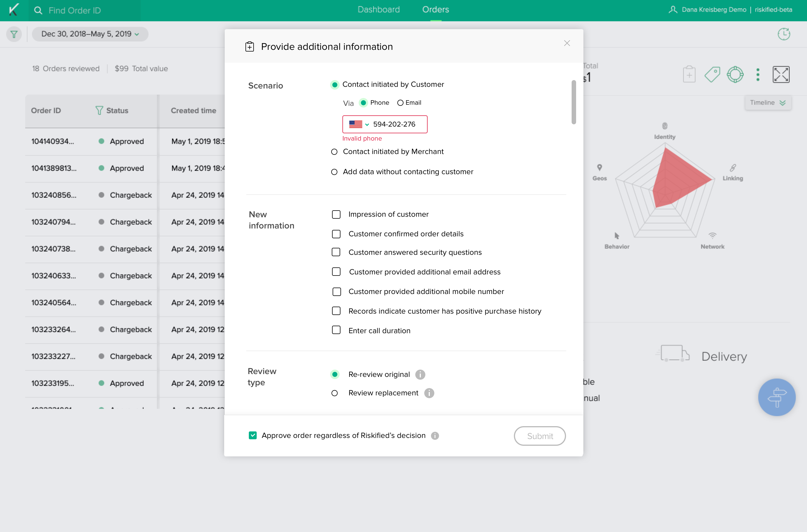This screenshot has width=807, height=532.
Task: Click the dialog vertical scrollbar
Action: pos(573,102)
